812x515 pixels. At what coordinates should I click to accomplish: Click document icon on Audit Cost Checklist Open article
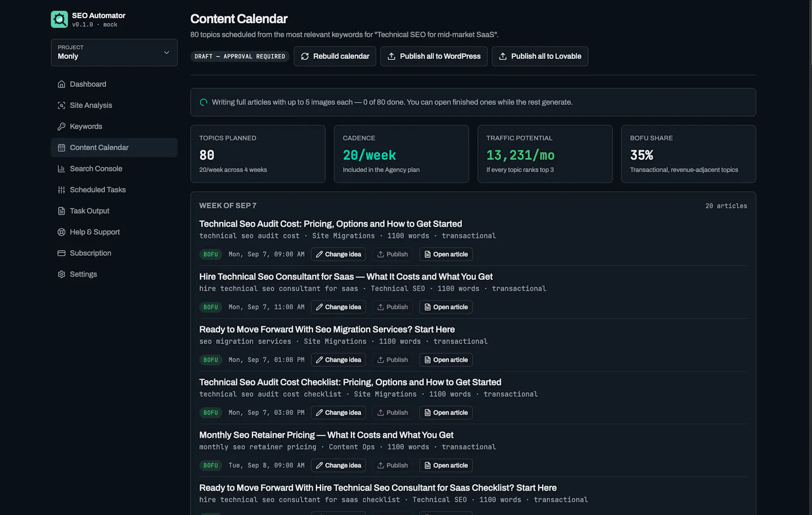428,413
